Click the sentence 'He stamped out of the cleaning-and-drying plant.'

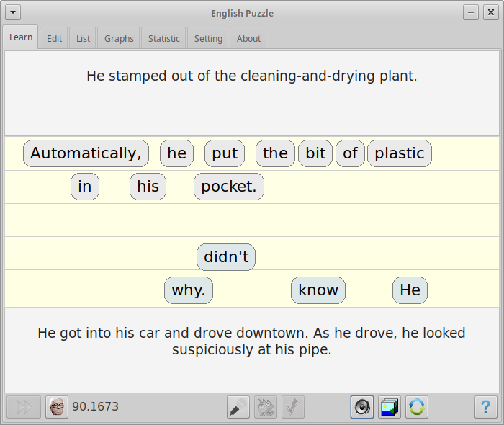(252, 76)
